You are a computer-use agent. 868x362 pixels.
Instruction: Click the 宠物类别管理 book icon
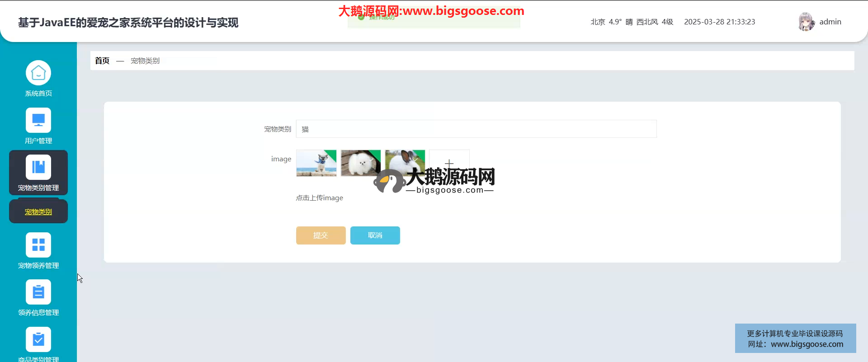pos(38,167)
